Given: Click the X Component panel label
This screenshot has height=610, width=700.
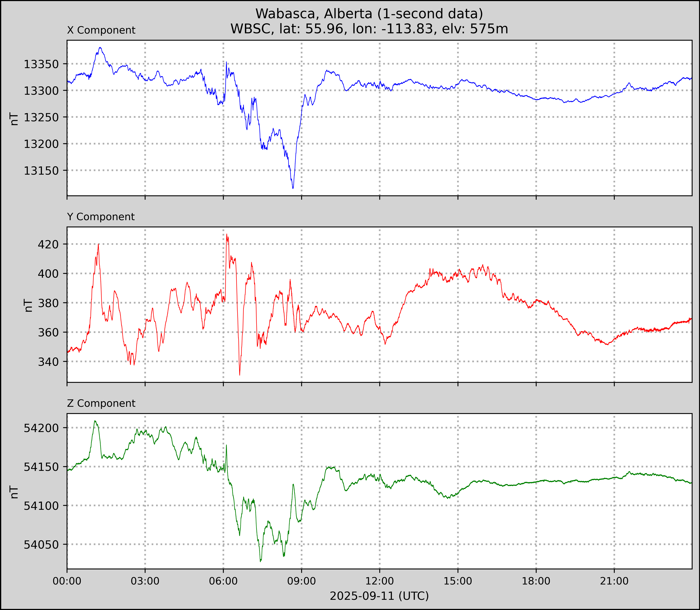Looking at the screenshot, I should point(101,30).
